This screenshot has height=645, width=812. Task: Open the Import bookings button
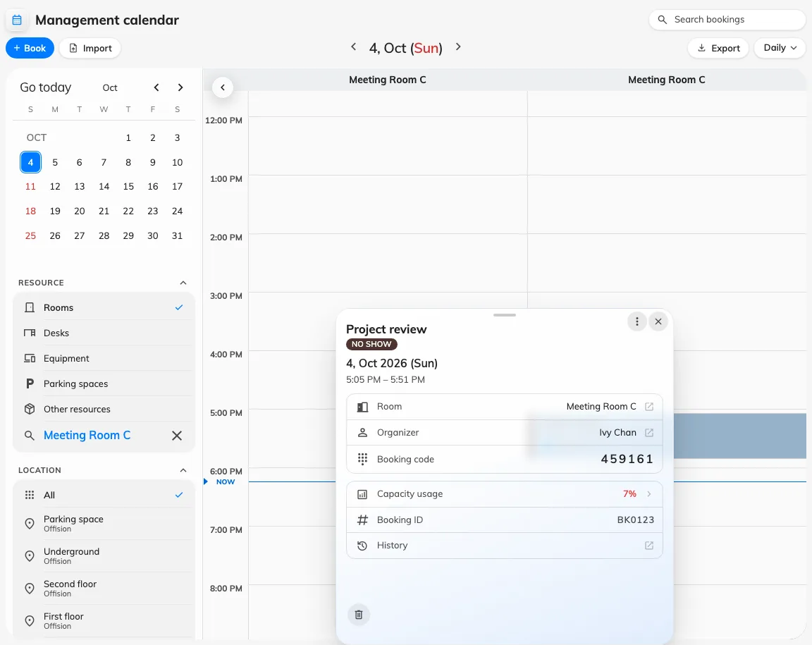point(90,48)
